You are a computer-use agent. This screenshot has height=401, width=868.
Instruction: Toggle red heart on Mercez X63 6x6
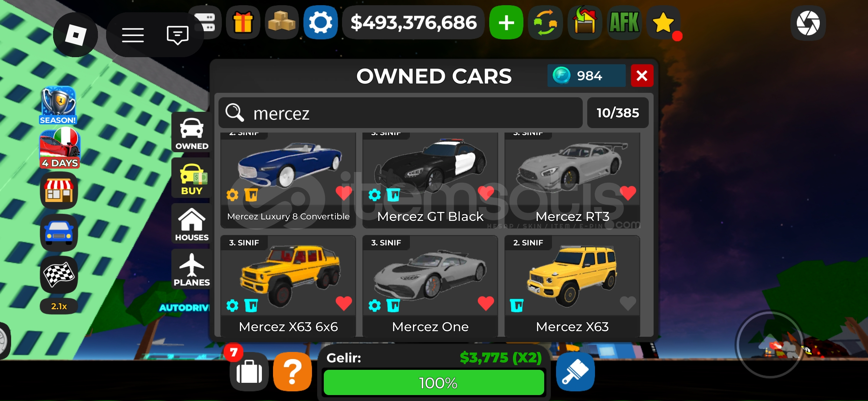[x=343, y=304]
